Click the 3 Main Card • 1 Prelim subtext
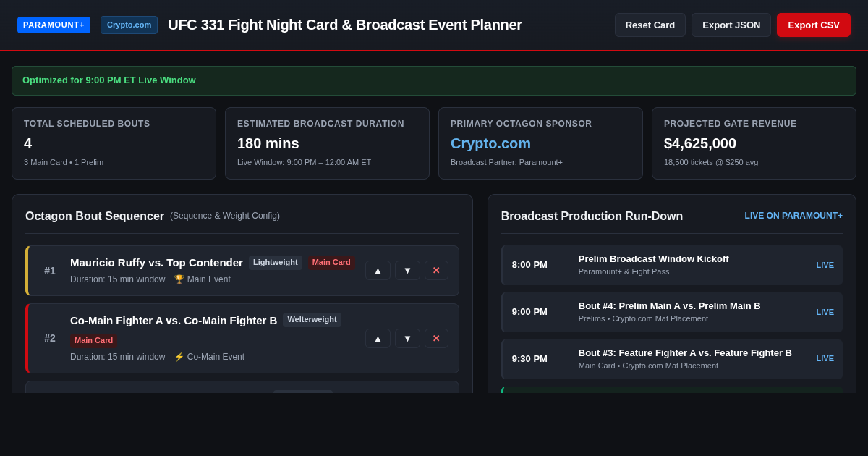Image resolution: width=868 pixels, height=456 pixels. tap(64, 162)
